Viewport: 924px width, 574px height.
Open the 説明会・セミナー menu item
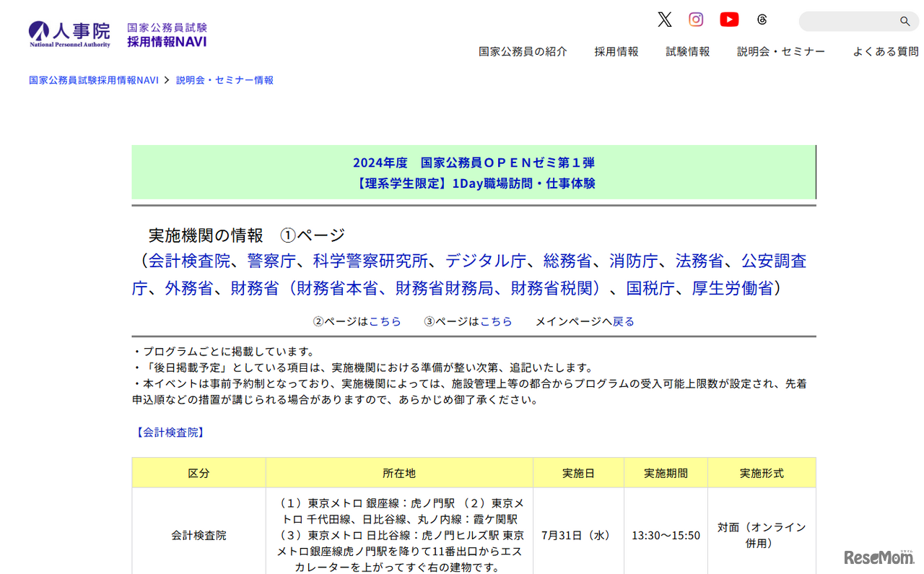click(x=781, y=51)
